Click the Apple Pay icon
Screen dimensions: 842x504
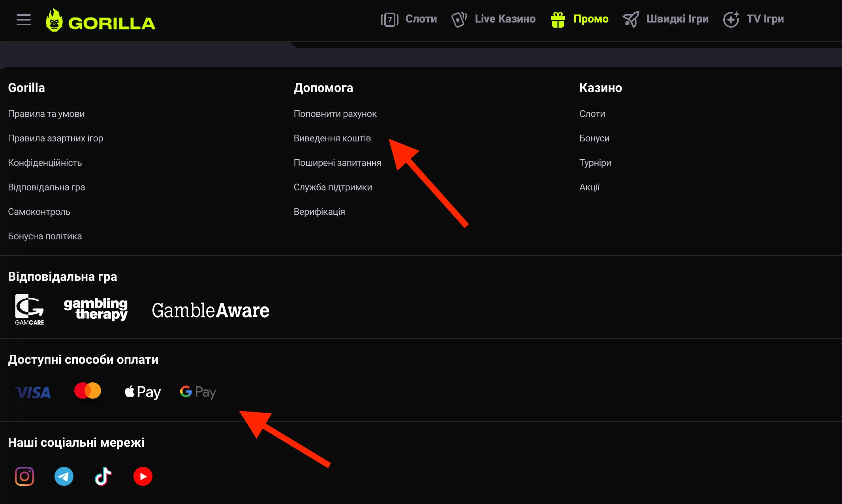pos(143,392)
